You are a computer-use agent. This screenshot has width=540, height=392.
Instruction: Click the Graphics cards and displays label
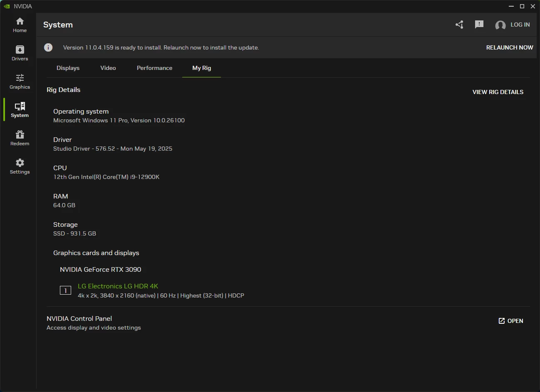(96, 253)
